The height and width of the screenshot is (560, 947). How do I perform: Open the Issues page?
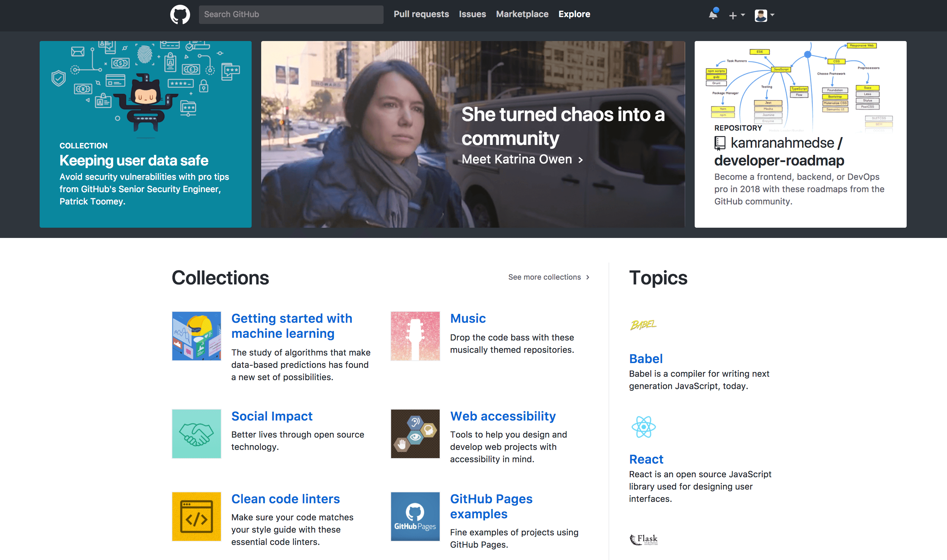point(472,14)
